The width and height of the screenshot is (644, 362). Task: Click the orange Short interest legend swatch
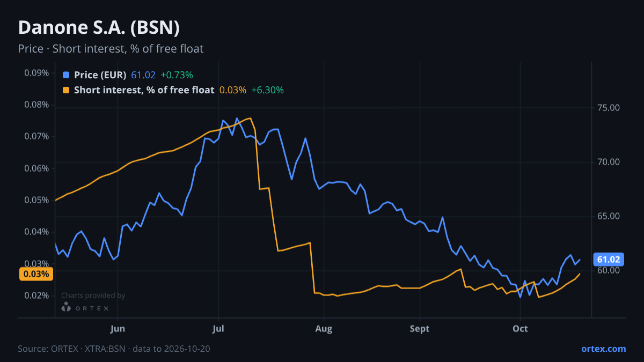66,90
